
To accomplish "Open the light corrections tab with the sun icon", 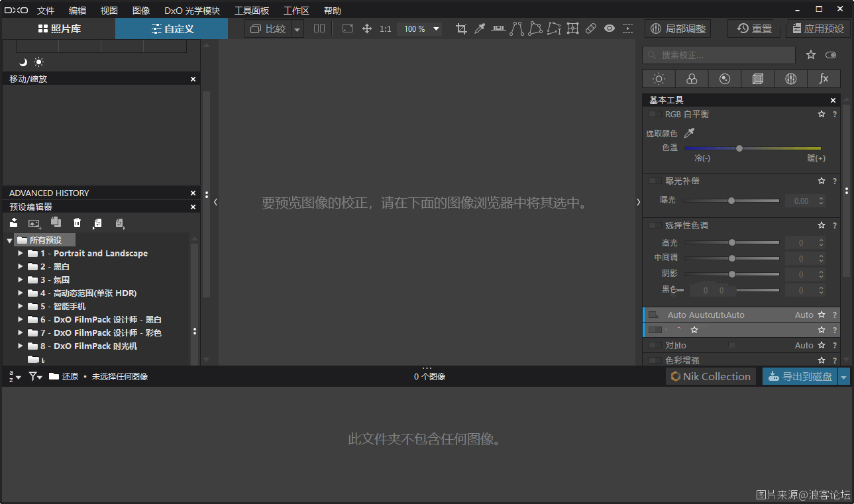I will pyautogui.click(x=659, y=79).
